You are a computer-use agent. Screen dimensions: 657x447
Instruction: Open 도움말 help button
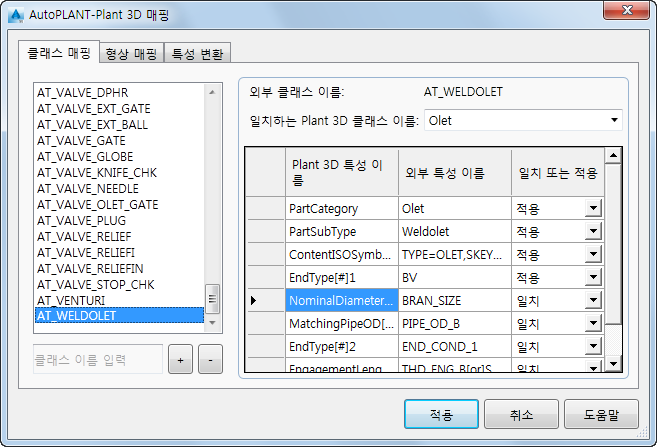601,414
